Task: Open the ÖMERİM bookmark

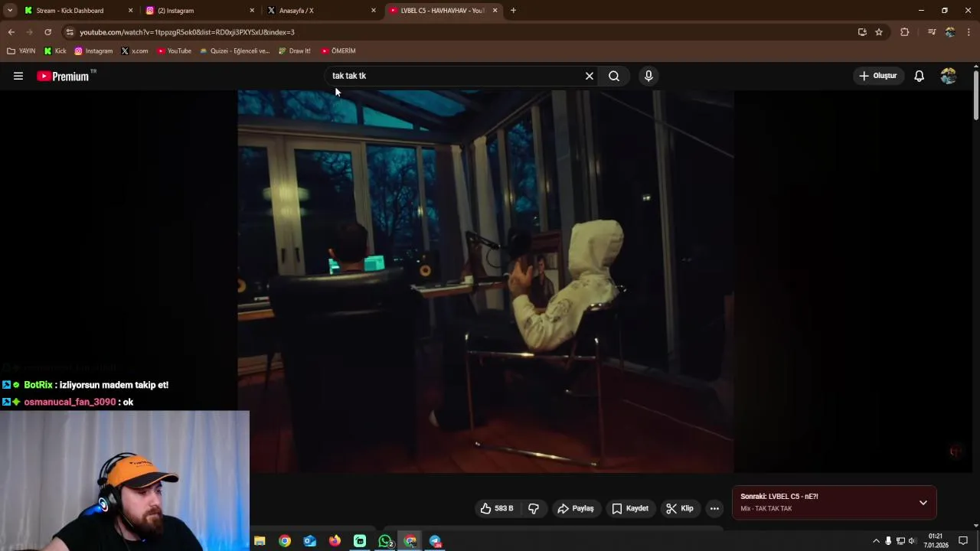Action: coord(338,51)
